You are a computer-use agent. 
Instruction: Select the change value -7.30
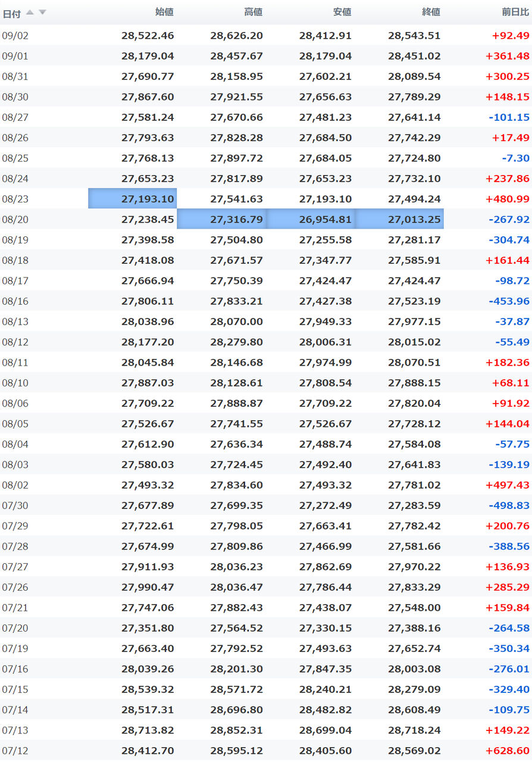pos(516,158)
